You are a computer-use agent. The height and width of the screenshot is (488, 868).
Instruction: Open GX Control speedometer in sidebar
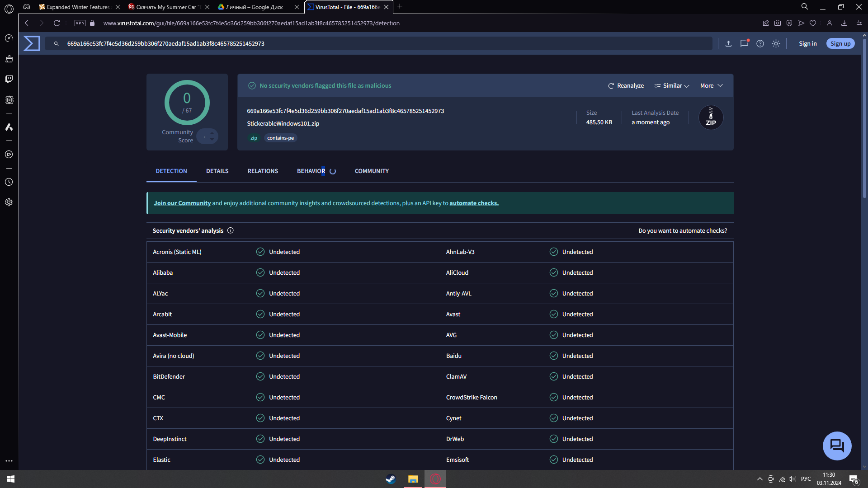(x=9, y=38)
